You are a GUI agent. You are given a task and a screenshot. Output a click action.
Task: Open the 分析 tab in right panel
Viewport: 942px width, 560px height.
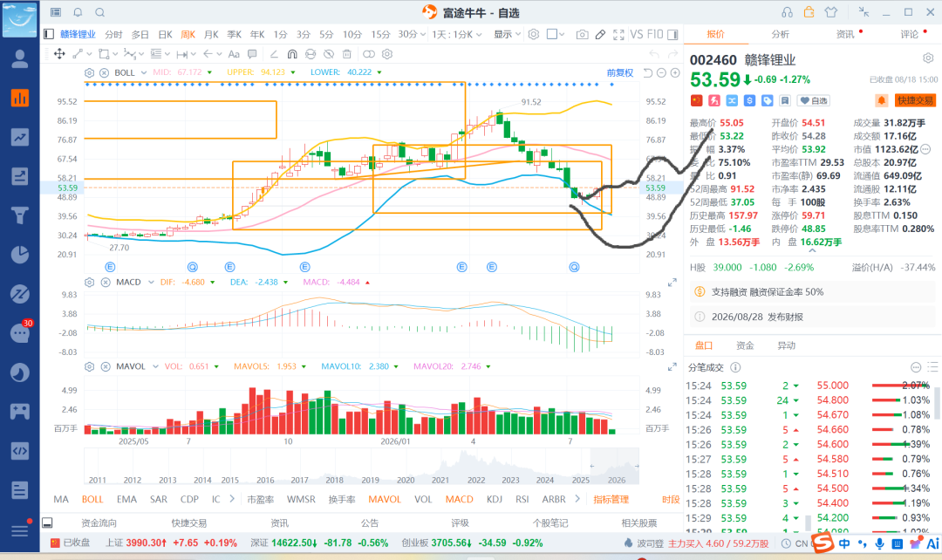pos(781,34)
